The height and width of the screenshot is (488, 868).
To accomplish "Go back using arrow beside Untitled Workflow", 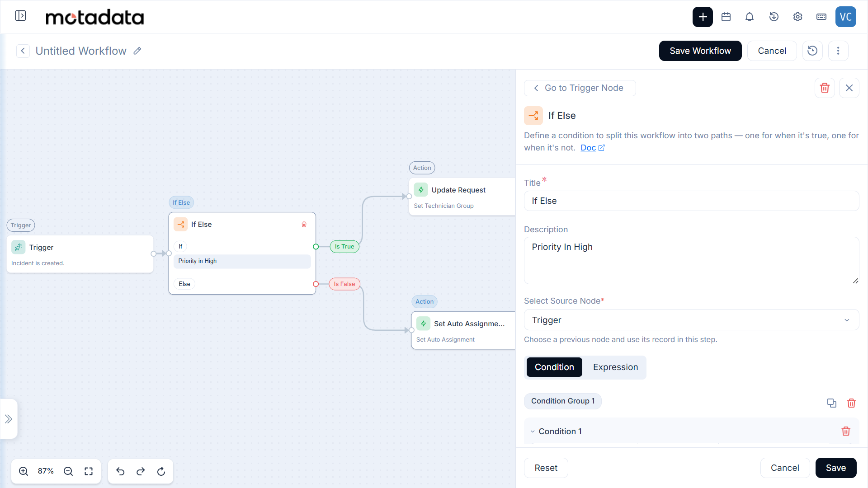I will pos(23,51).
